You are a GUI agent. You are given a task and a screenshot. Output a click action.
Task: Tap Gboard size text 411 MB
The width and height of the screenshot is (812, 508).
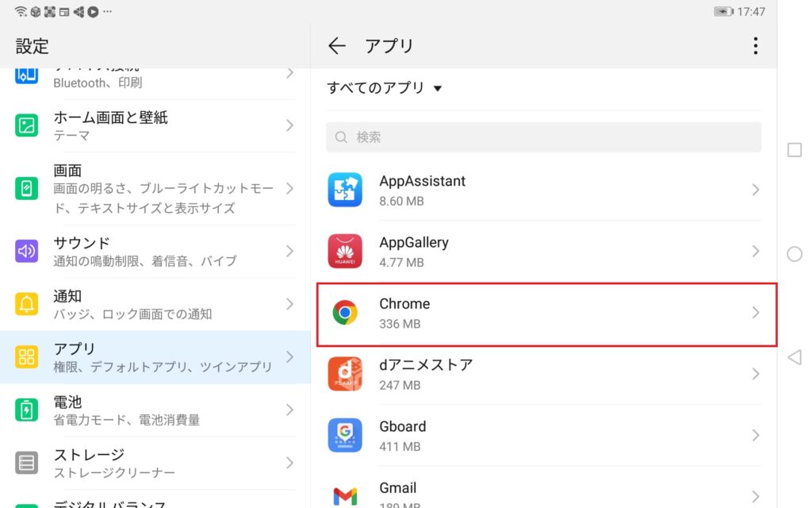tap(400, 446)
